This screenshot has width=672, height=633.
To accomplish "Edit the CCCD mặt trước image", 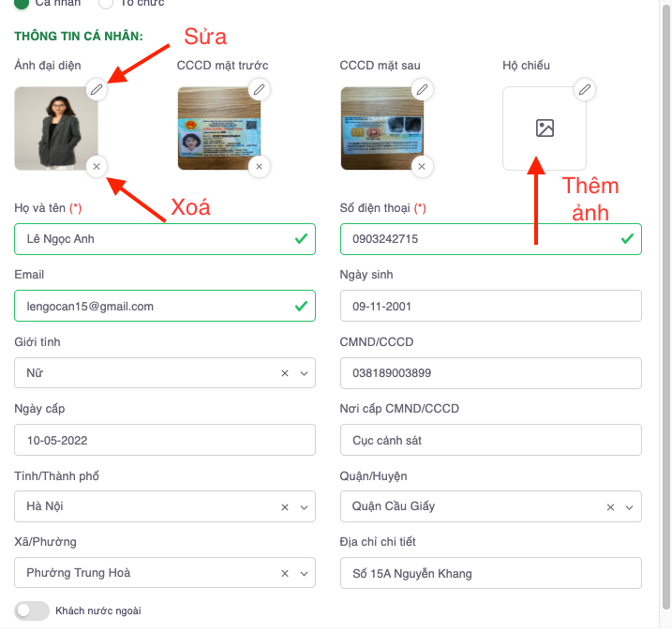I will click(260, 89).
